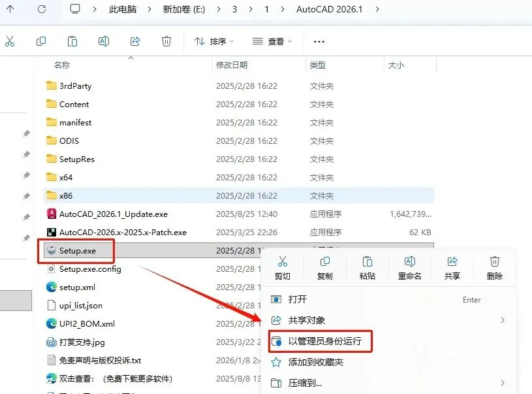Click the 2025/3/25 22:26 date cell
532x394 pixels.
[x=247, y=233]
